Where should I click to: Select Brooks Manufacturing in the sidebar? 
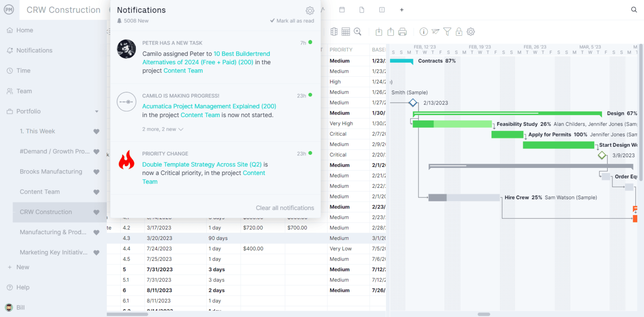click(x=51, y=171)
